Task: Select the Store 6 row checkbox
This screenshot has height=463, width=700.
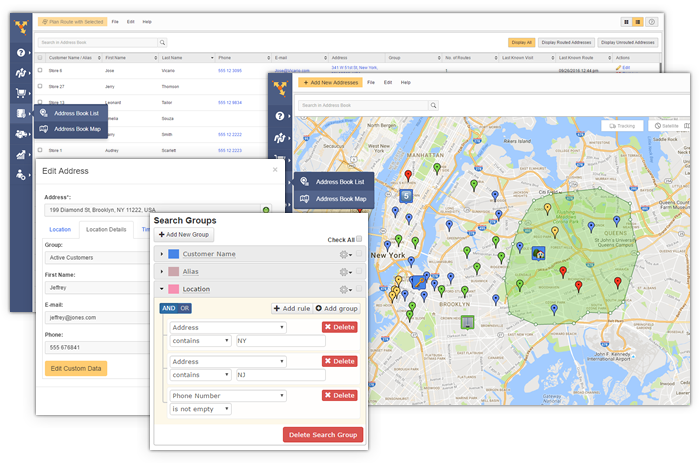Action: click(40, 70)
